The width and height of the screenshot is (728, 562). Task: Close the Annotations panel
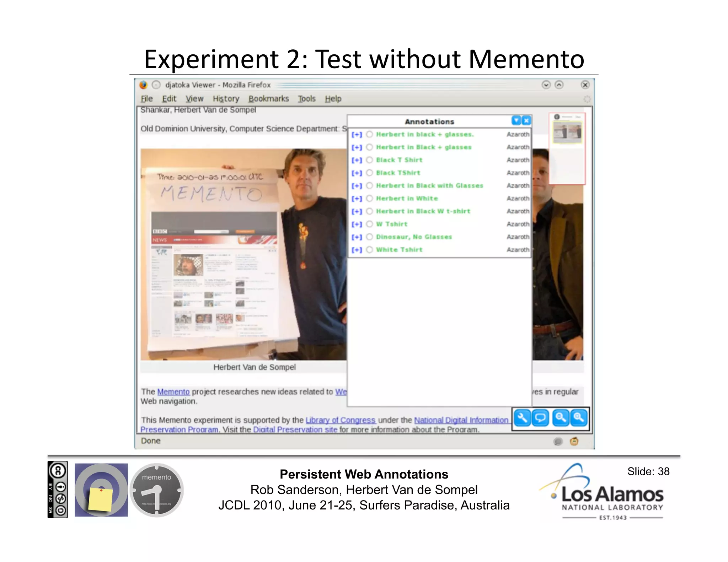pyautogui.click(x=526, y=120)
